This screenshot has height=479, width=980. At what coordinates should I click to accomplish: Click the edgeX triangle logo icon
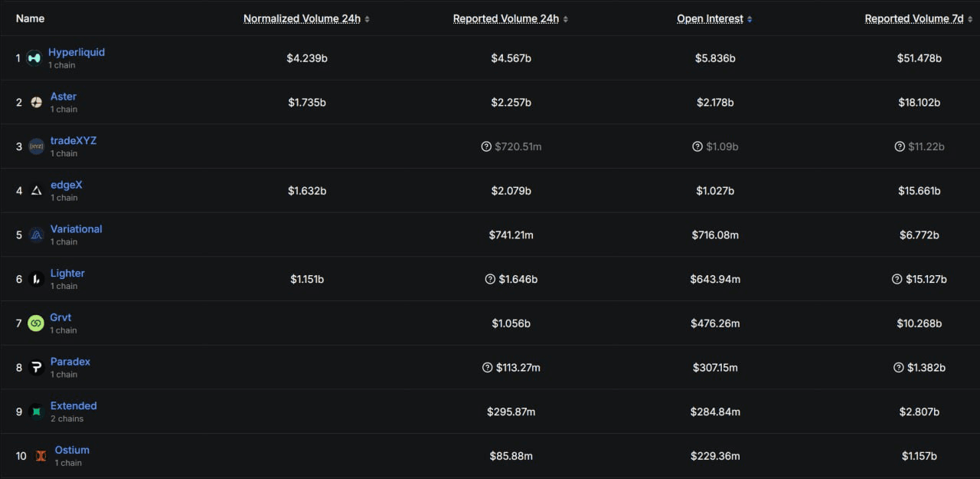(36, 191)
